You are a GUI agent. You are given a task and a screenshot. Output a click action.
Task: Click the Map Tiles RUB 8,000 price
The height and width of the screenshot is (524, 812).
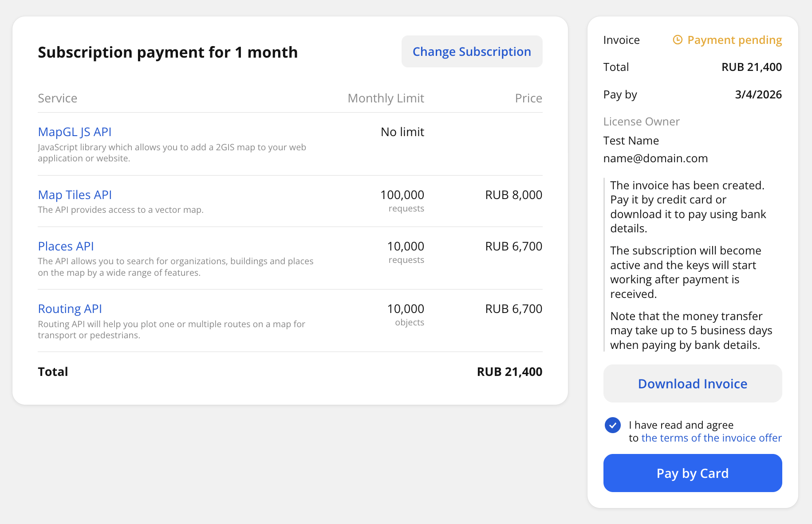(x=513, y=195)
